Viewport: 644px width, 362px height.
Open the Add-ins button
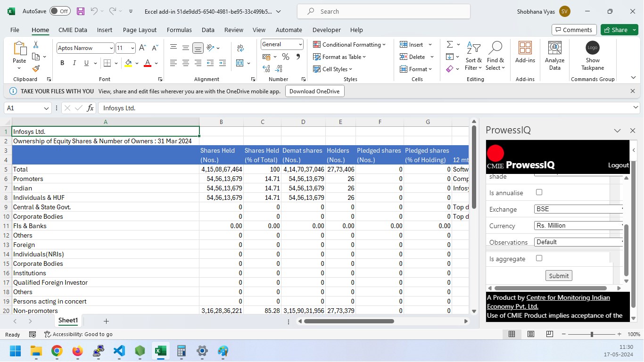(x=525, y=52)
